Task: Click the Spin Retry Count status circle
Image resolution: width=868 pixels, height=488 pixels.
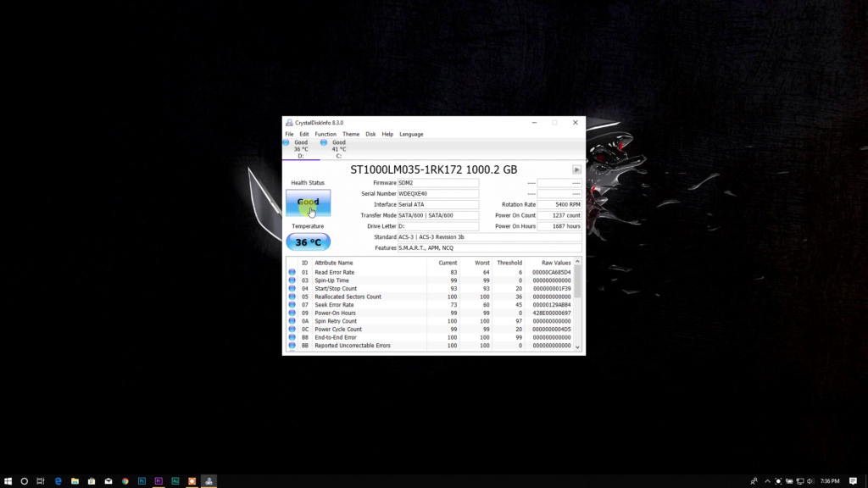Action: (x=292, y=321)
